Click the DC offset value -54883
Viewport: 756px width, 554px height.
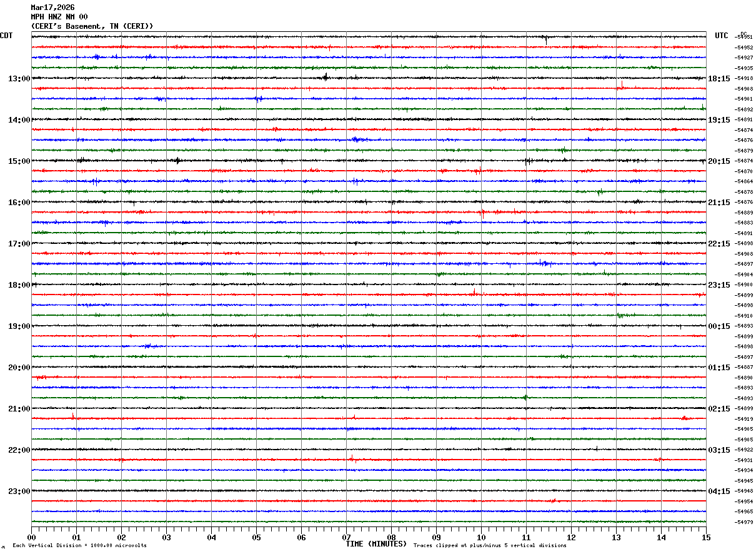pyautogui.click(x=744, y=223)
